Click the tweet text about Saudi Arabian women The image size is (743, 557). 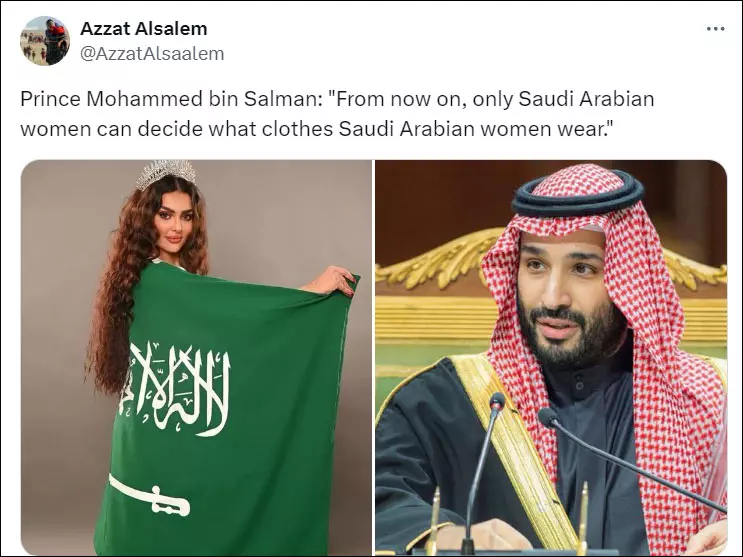pos(337,114)
